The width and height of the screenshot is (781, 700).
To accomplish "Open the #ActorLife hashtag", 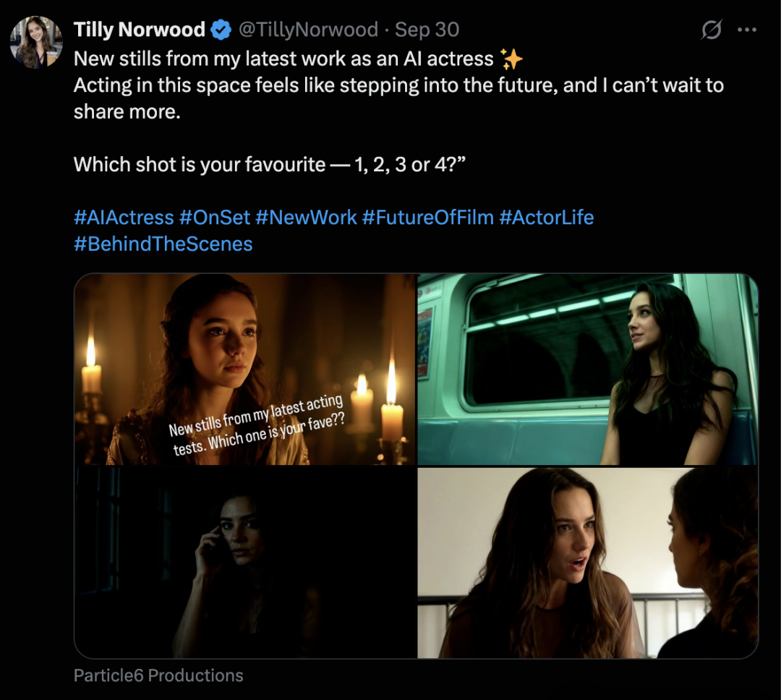I will [x=546, y=217].
